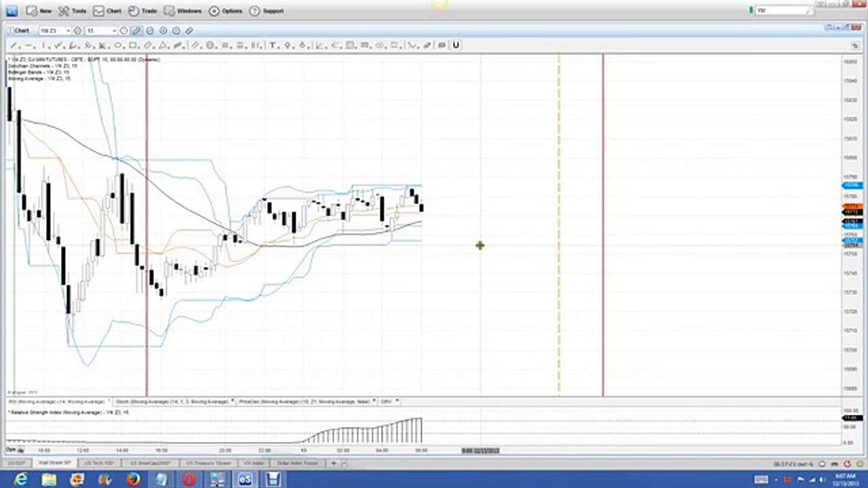868x488 pixels.
Task: Switch to OBV study tab
Action: click(387, 401)
